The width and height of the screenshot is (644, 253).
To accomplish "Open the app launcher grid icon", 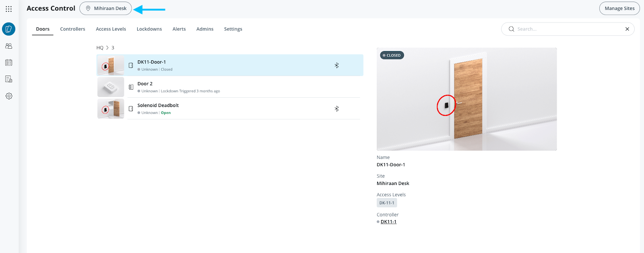I will (x=8, y=9).
